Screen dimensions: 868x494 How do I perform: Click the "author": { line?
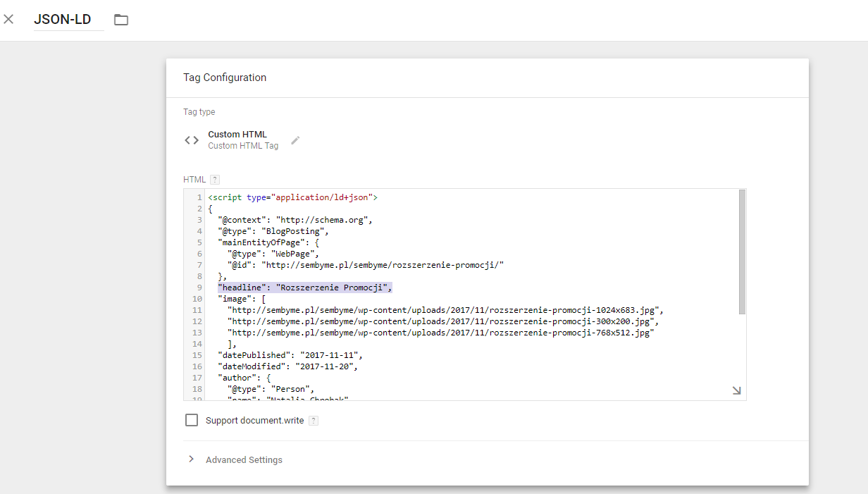244,378
